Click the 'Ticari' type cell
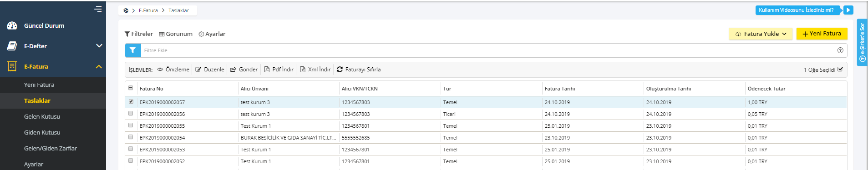 pyautogui.click(x=449, y=114)
